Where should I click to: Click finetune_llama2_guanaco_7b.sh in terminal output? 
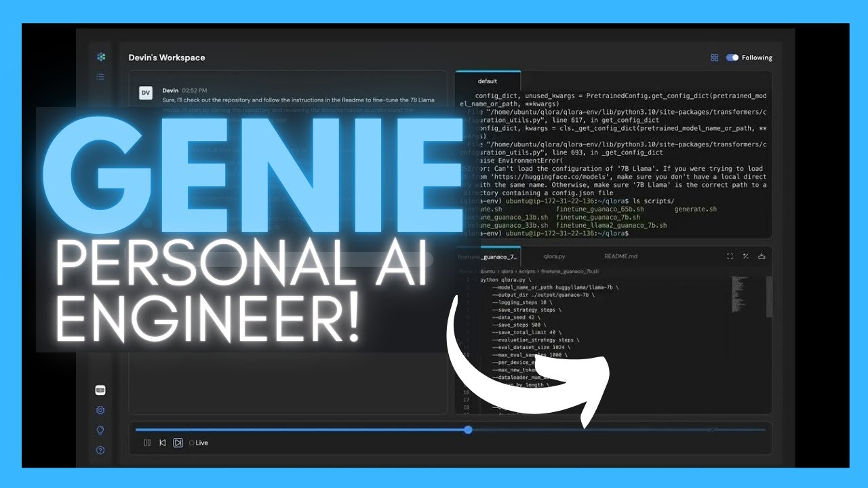click(x=611, y=225)
